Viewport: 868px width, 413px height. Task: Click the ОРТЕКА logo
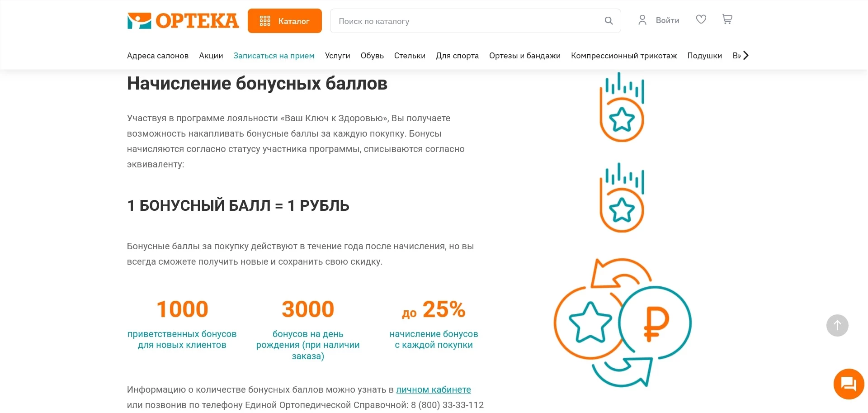[183, 20]
